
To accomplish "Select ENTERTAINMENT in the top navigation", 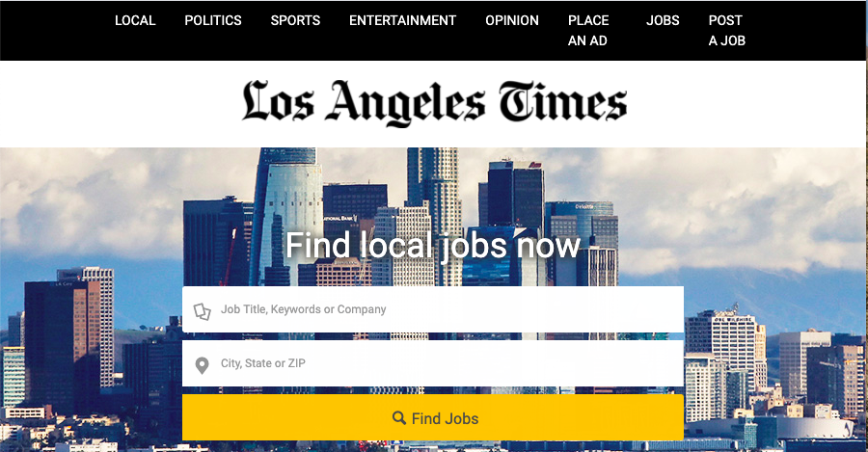I will tap(402, 20).
